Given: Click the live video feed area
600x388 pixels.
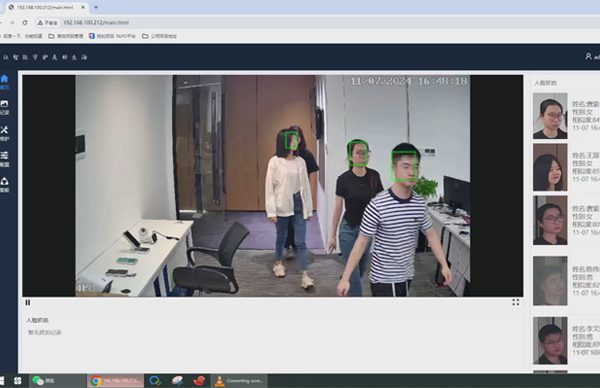Looking at the screenshot, I should pyautogui.click(x=272, y=186).
